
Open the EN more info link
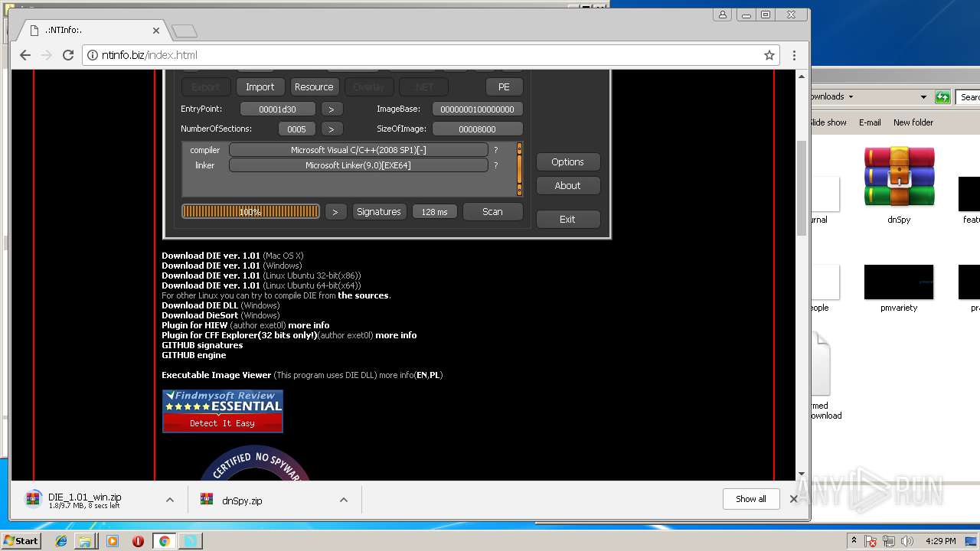tap(421, 375)
